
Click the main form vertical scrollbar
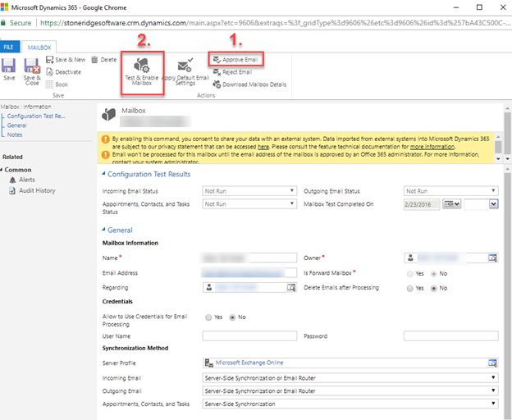(507, 294)
